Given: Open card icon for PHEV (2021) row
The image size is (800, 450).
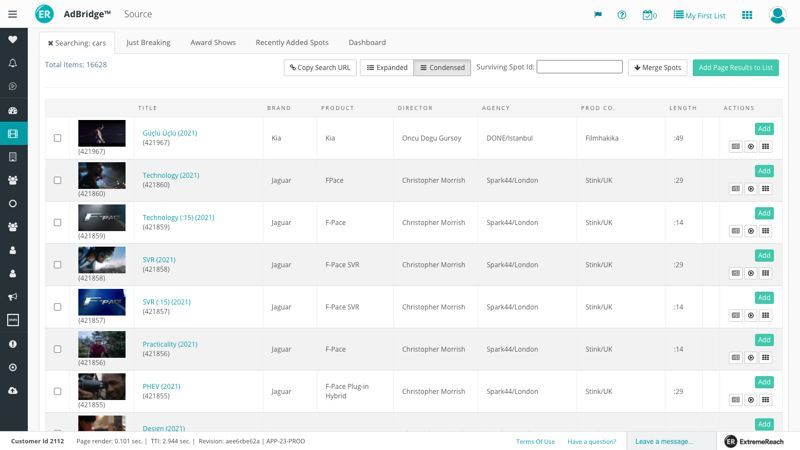Looking at the screenshot, I should tap(735, 400).
